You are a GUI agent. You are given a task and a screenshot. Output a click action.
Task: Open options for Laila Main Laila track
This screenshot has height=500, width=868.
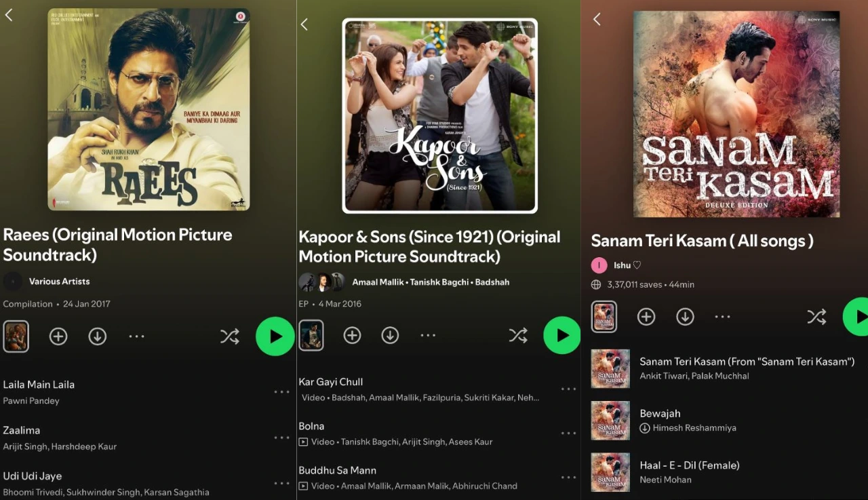tap(282, 392)
